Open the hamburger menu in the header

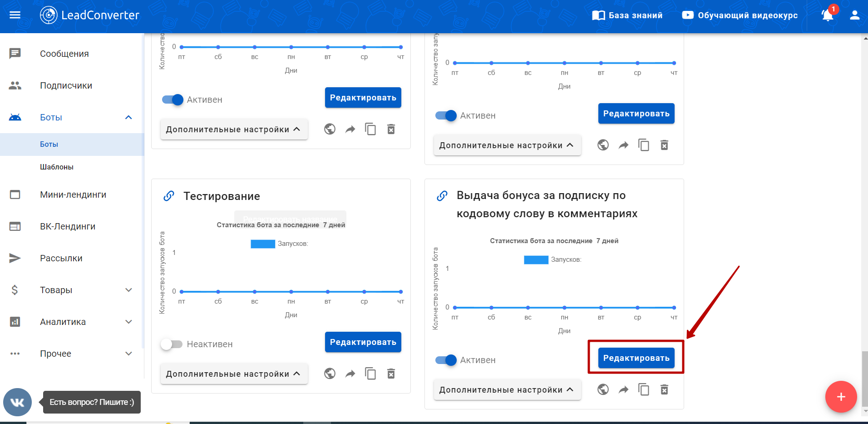point(15,15)
